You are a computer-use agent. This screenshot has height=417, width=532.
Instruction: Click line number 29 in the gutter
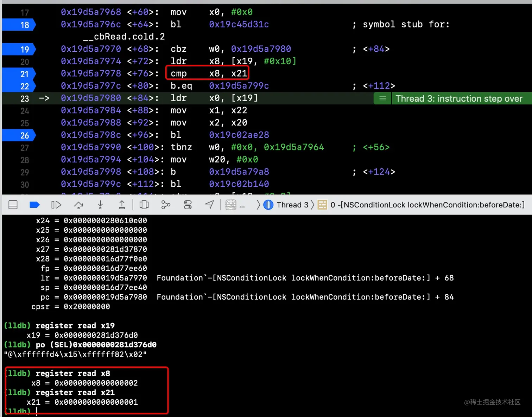click(25, 172)
